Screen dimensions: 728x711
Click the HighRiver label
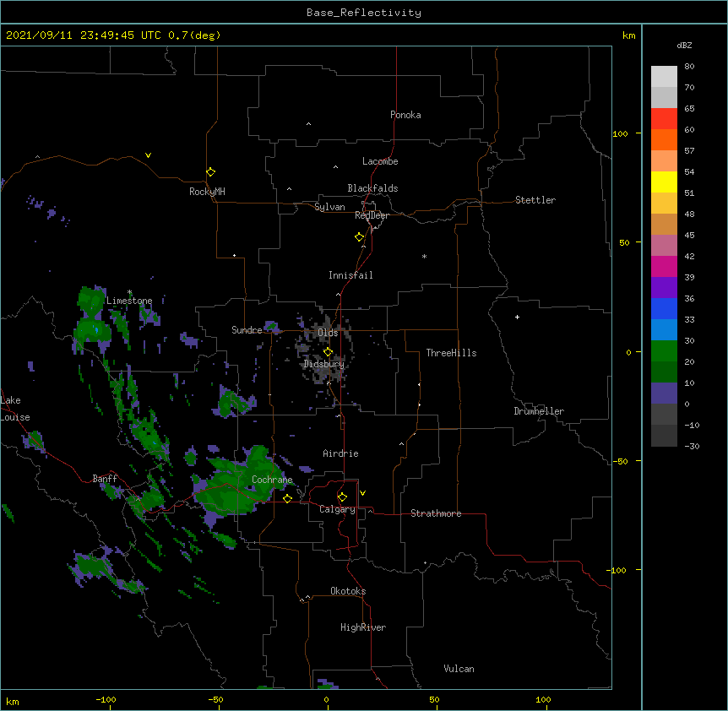pyautogui.click(x=363, y=627)
